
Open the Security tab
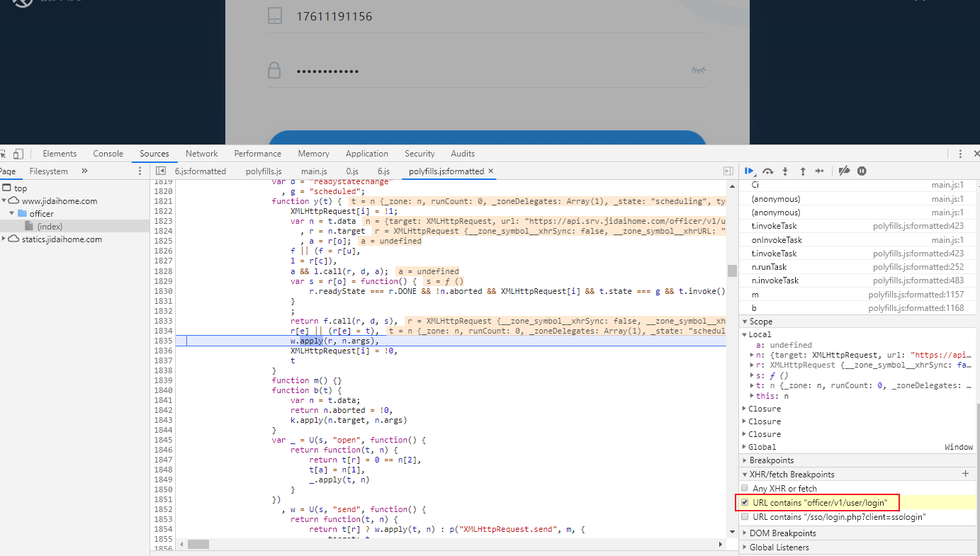[x=420, y=154]
